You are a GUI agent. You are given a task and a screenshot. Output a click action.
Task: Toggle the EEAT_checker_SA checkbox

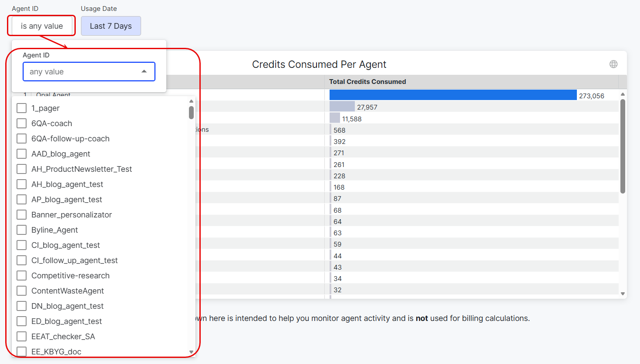(22, 337)
